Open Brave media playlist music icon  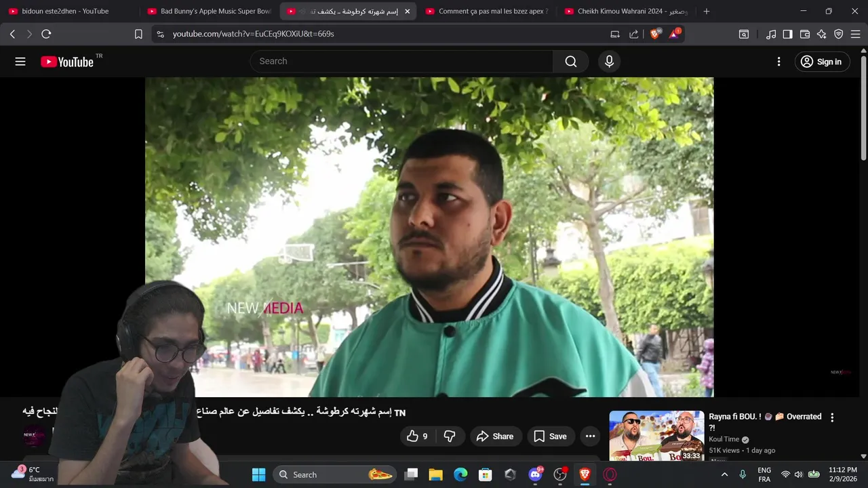click(771, 34)
